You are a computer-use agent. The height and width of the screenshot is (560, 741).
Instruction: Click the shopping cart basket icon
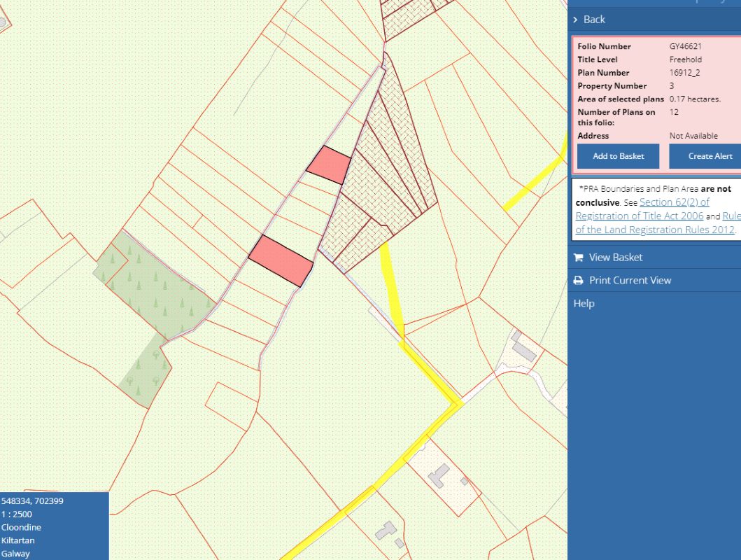click(578, 258)
